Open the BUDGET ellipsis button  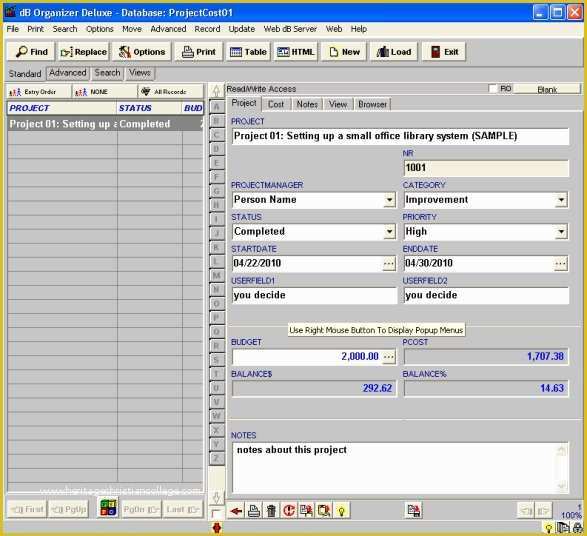point(389,357)
